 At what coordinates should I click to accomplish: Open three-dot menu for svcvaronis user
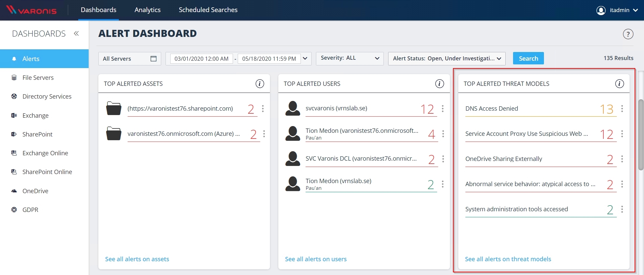[443, 109]
